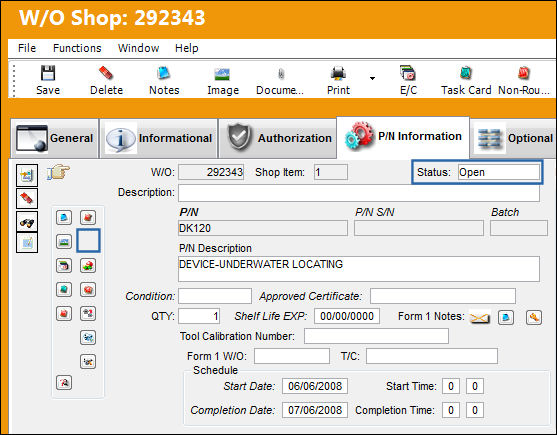Click the Description input field
This screenshot has width=557, height=435.
[x=359, y=193]
